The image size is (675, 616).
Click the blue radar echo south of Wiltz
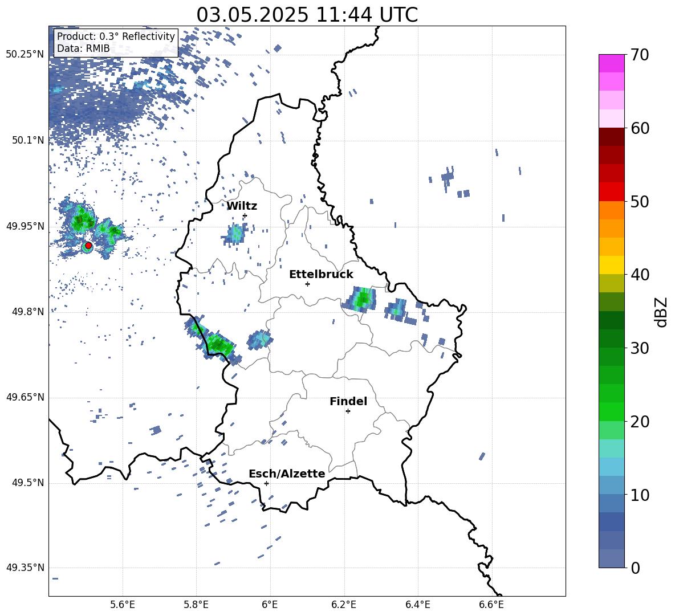(235, 234)
